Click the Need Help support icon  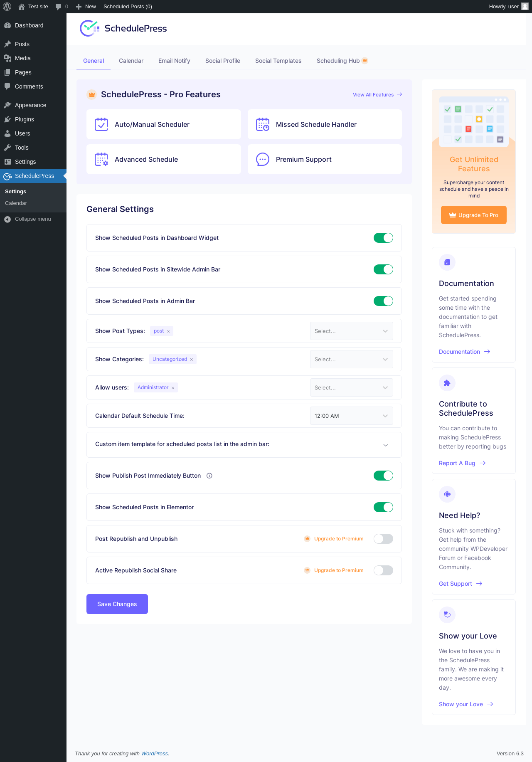447,494
